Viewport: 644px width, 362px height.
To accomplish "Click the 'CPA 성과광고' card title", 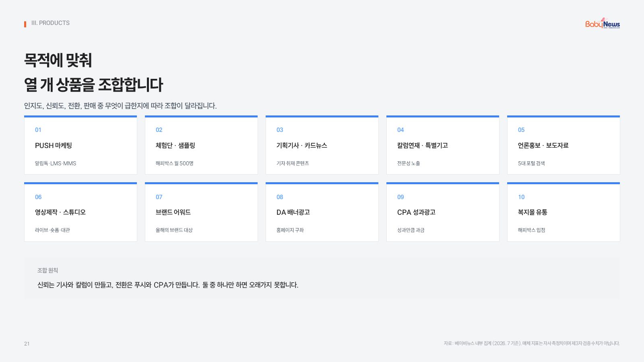I will coord(416,212).
